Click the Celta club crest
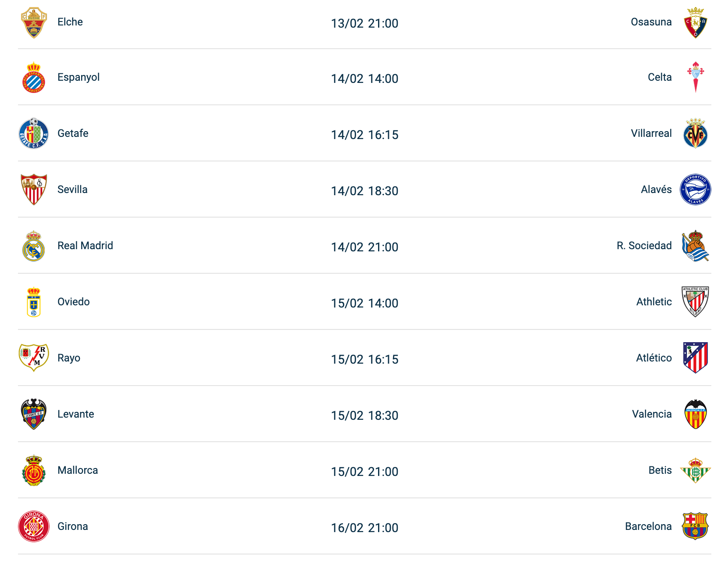The image size is (728, 565). coord(696,78)
